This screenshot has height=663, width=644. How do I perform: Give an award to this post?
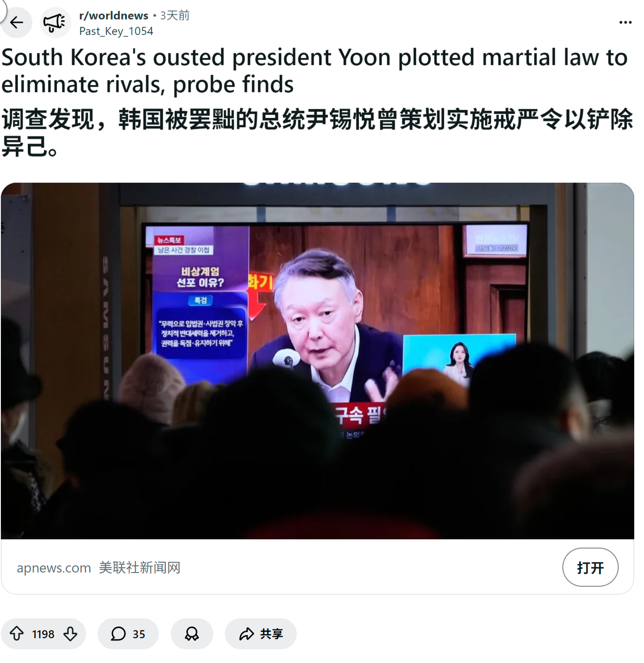pyautogui.click(x=192, y=634)
